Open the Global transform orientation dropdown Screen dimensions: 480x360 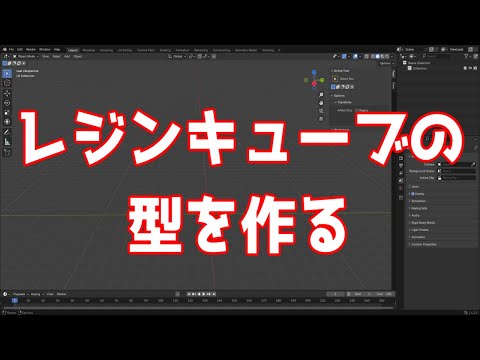[x=177, y=56]
